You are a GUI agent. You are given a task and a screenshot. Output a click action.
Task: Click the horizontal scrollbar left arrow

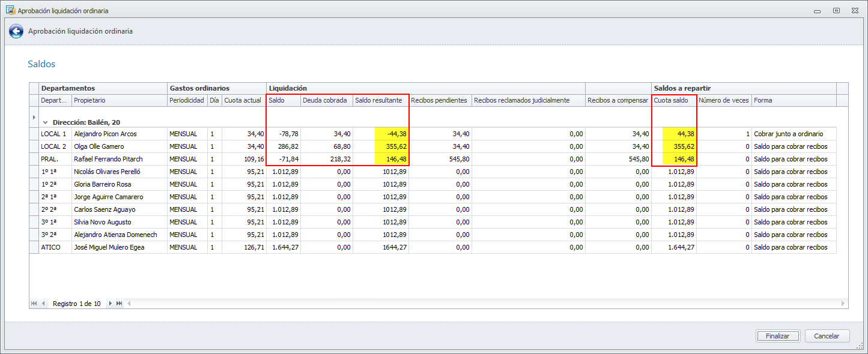tap(129, 304)
